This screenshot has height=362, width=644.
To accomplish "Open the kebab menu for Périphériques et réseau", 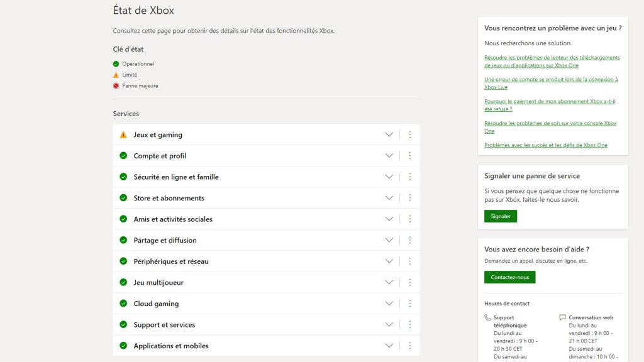I will [x=410, y=261].
